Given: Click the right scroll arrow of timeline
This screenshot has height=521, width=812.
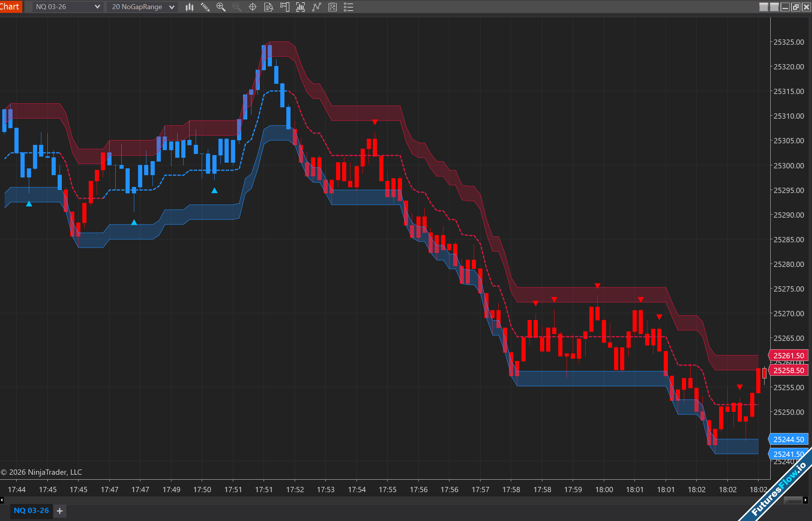Looking at the screenshot, I should tap(805, 500).
